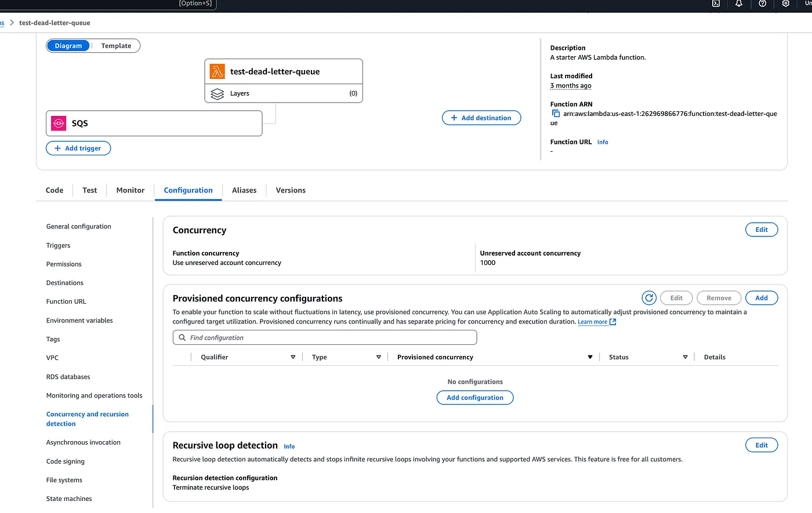Open the Code tab

(55, 190)
